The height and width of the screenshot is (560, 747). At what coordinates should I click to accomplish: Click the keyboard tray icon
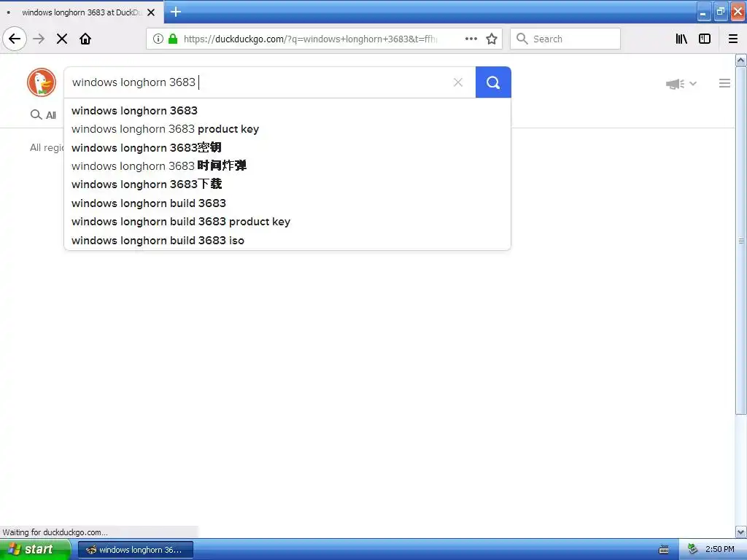664,550
